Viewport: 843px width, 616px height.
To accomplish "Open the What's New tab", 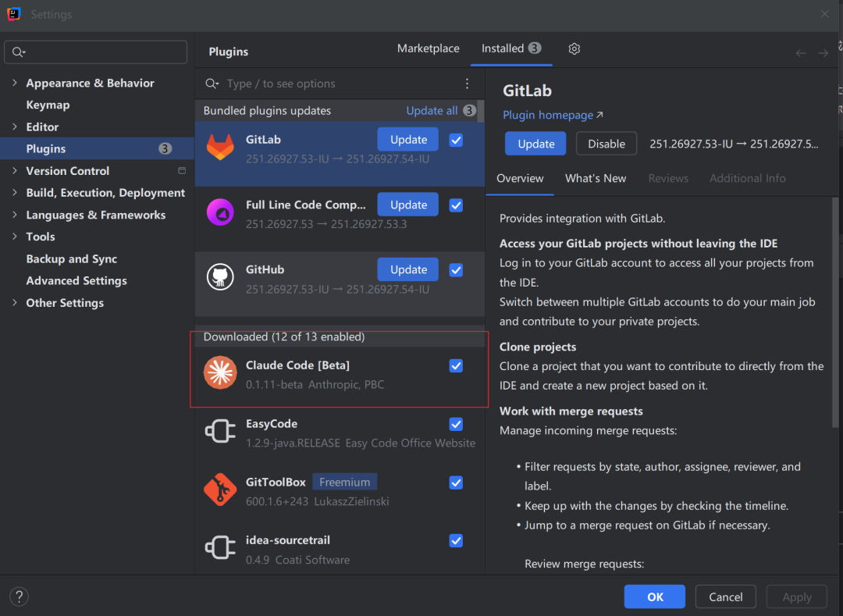I will point(595,179).
